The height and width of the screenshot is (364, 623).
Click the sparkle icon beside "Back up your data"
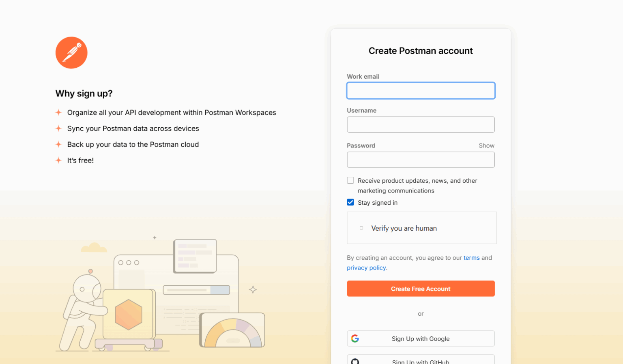pyautogui.click(x=58, y=144)
